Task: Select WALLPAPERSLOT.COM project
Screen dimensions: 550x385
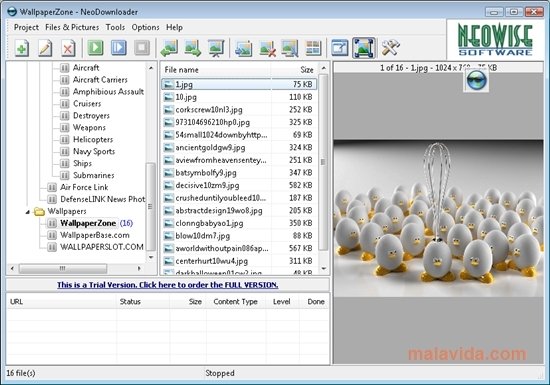Action: click(102, 247)
